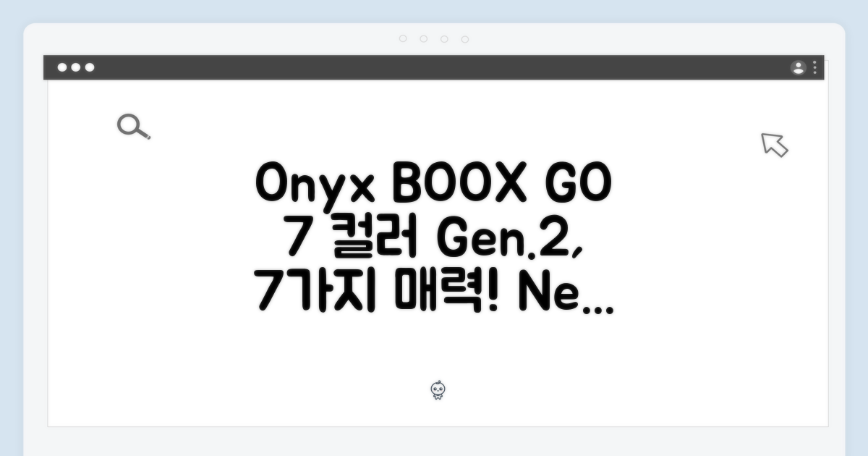Click the mouse pointer arrow icon

pos(775,145)
